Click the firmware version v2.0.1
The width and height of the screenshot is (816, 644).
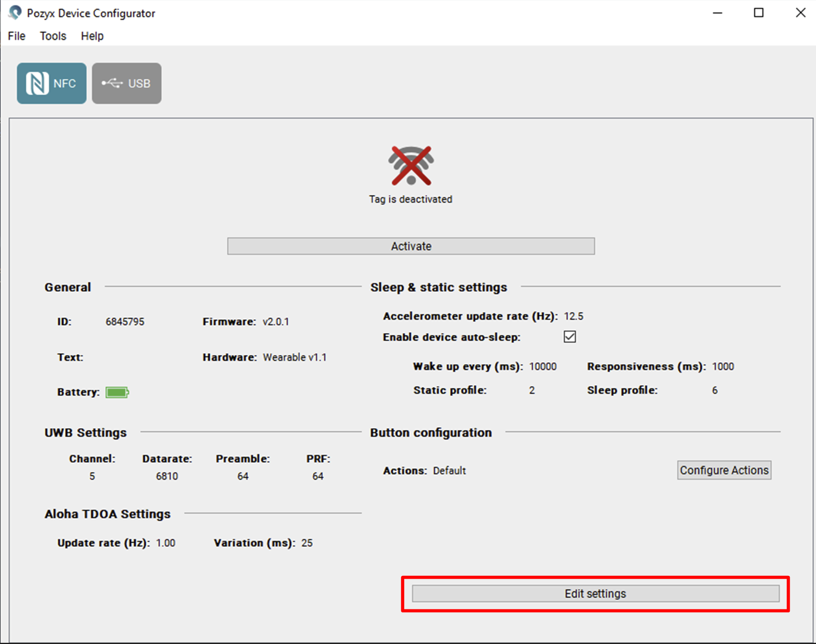[x=276, y=322]
